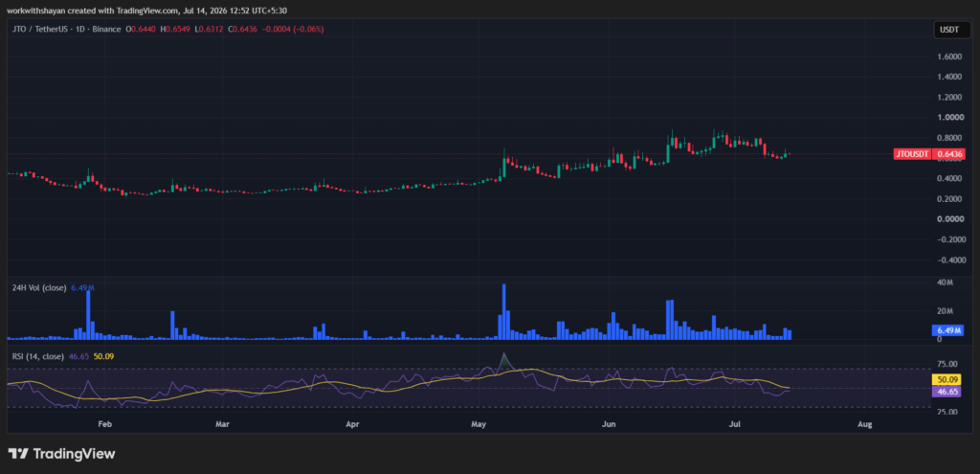Screen dimensions: 980x474
Task: Click the 1.6000 price axis label
Action: click(948, 56)
